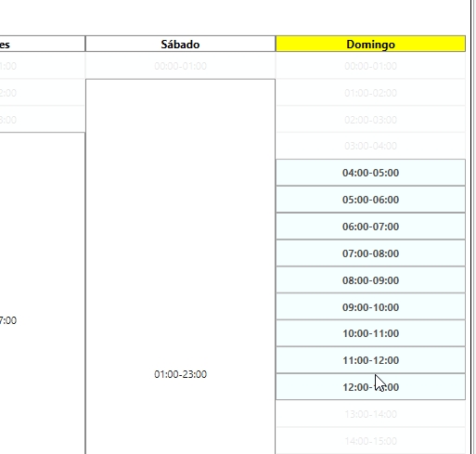The image size is (476, 454).
Task: Select the Sábado column header
Action: [x=180, y=44]
